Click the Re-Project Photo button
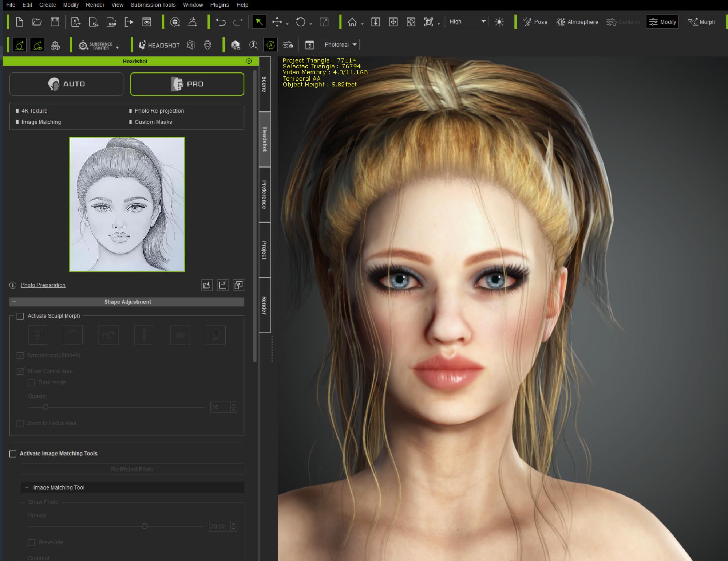The height and width of the screenshot is (561, 728). [x=132, y=470]
